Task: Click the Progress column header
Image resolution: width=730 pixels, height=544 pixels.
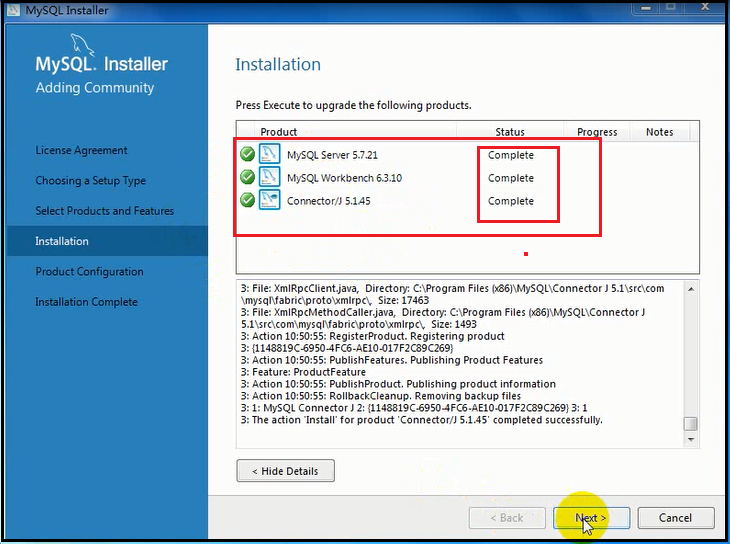Action: pyautogui.click(x=597, y=132)
